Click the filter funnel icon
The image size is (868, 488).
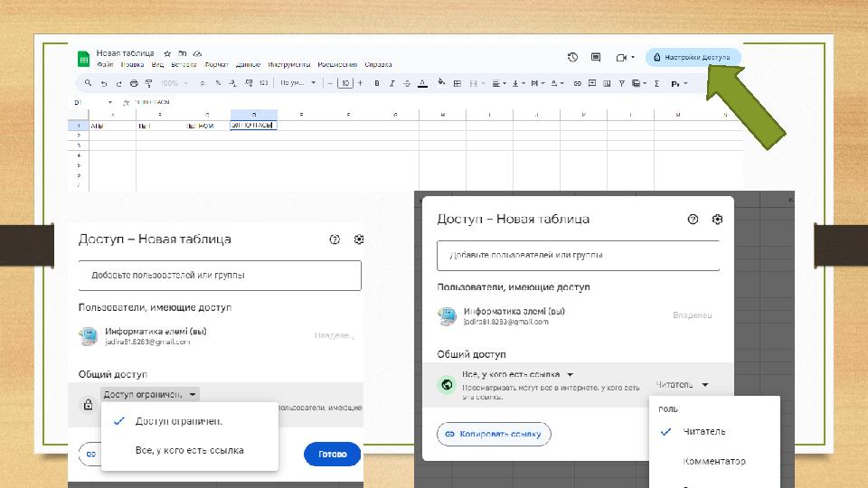[622, 83]
